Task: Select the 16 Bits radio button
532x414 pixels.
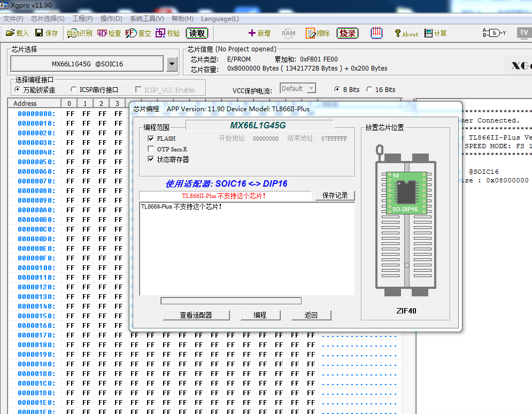Action: (x=369, y=89)
